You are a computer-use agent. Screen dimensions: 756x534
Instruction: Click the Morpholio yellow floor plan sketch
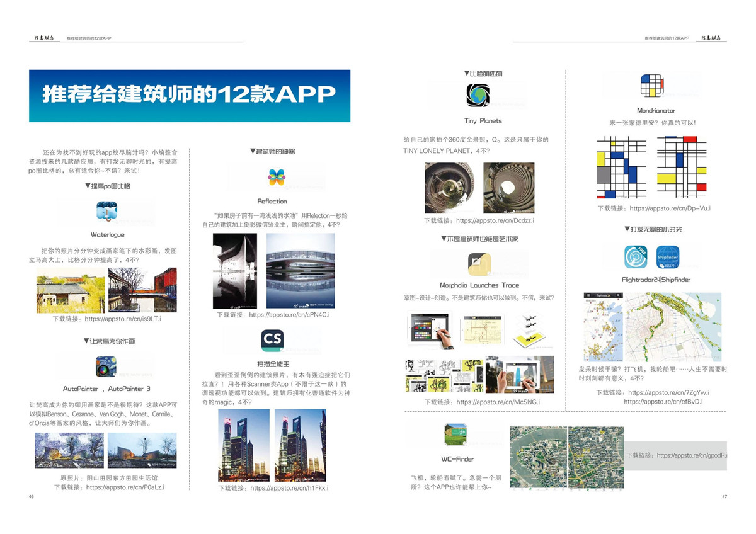(x=483, y=330)
